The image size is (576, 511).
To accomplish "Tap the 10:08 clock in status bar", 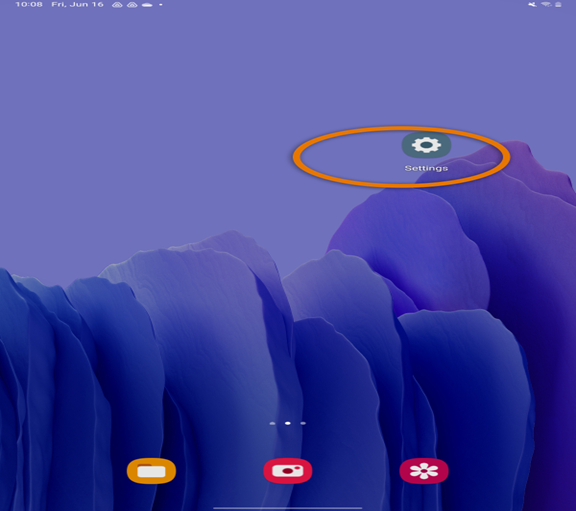I will tap(29, 4).
